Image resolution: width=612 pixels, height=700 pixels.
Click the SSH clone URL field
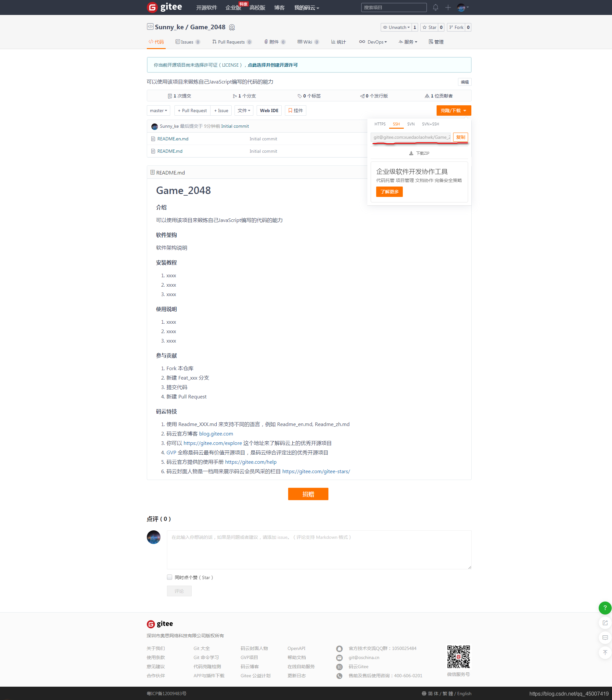pos(411,137)
